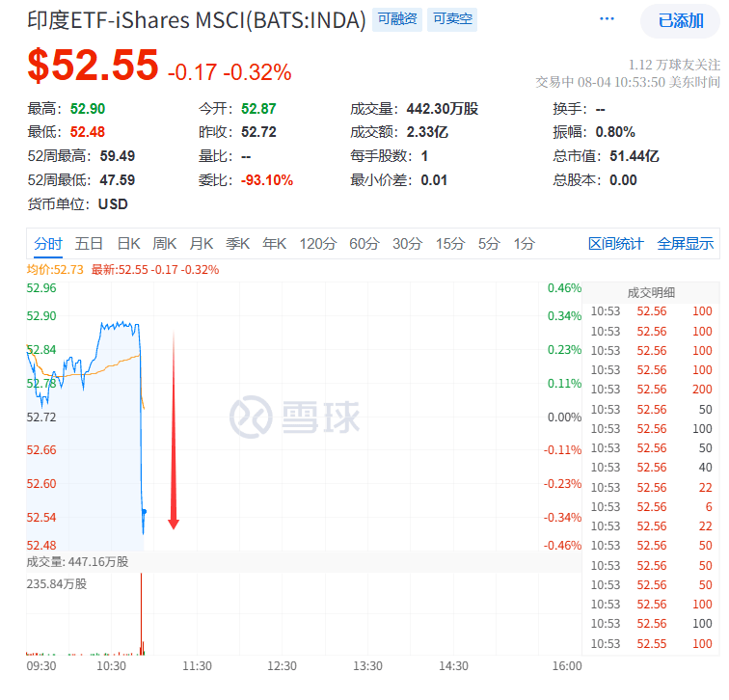Click the 52.96 price axis label
The height and width of the screenshot is (700, 729).
[x=41, y=288]
